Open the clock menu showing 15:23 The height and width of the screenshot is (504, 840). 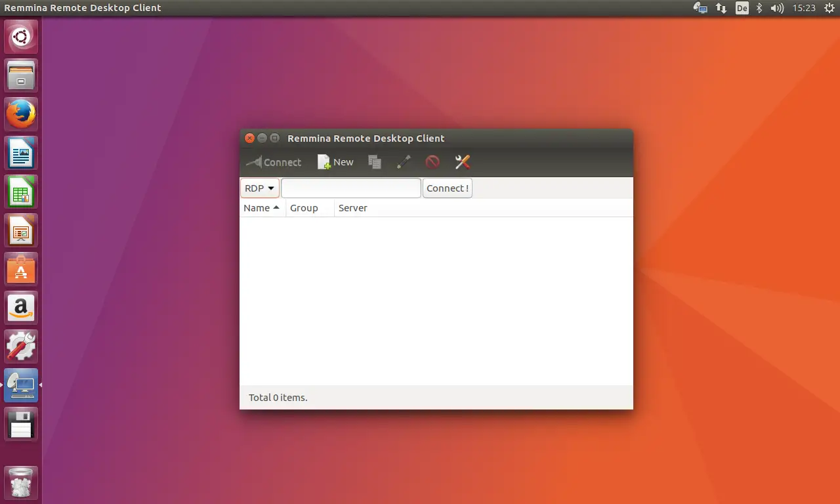pos(803,8)
